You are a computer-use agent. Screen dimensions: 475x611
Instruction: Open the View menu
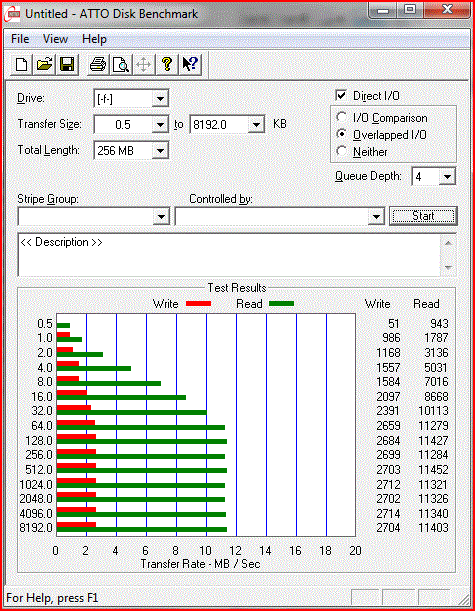click(x=55, y=39)
